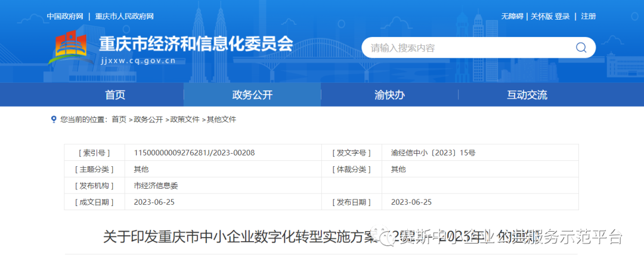Click the [ 体裁分类 ] label cell

pyautogui.click(x=352, y=169)
